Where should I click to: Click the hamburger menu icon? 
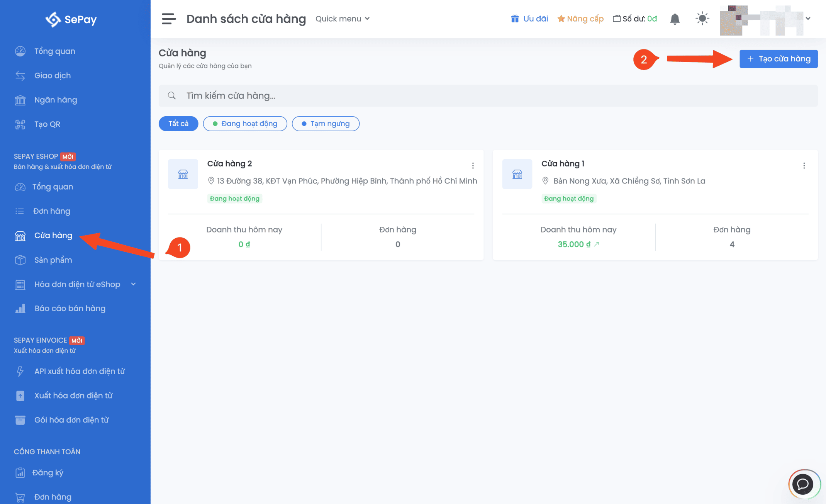(x=169, y=19)
